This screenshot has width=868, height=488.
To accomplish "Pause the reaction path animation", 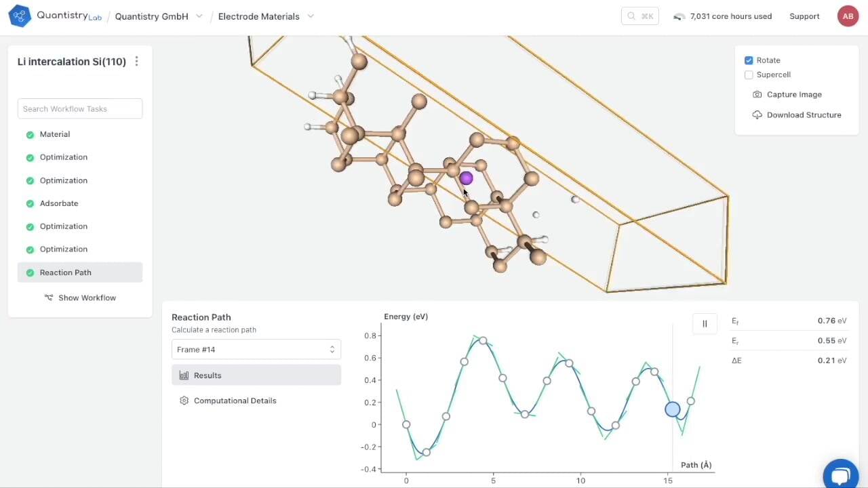I will (x=705, y=324).
